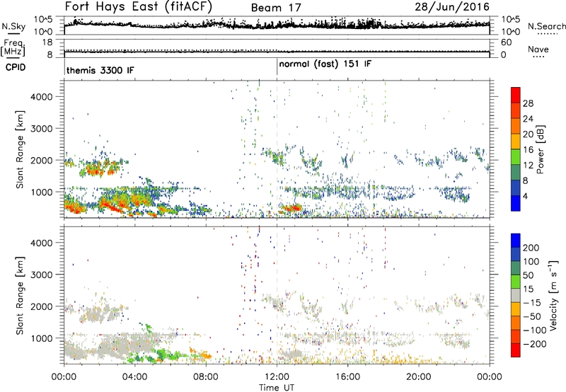Click the "12:00" time axis tick

point(277,377)
